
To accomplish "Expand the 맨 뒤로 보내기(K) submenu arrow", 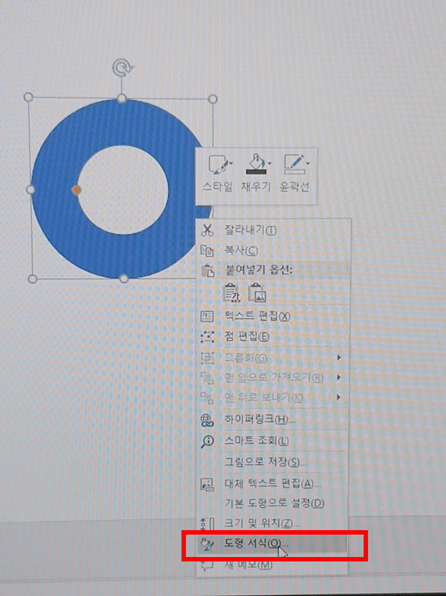I will pyautogui.click(x=338, y=398).
